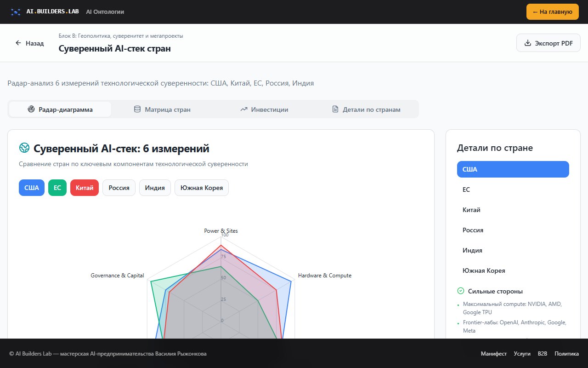
Task: Click the breadcrumb Блок B: Геополитика, суверенитет и мегапроекты
Action: point(121,36)
